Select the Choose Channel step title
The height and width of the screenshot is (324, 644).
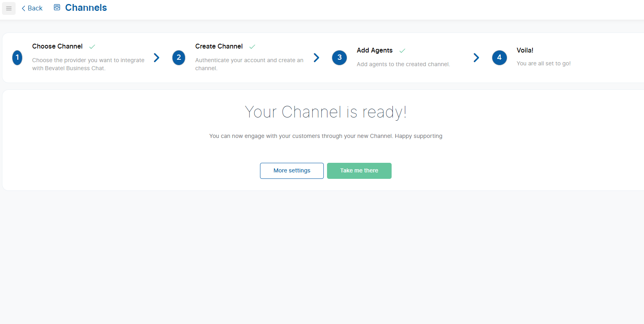[x=57, y=47]
